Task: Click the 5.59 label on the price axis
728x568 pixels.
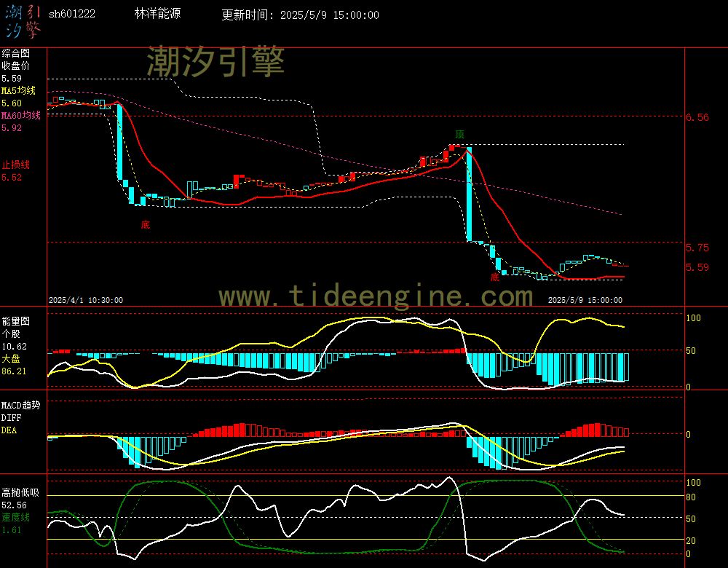Action: (697, 267)
